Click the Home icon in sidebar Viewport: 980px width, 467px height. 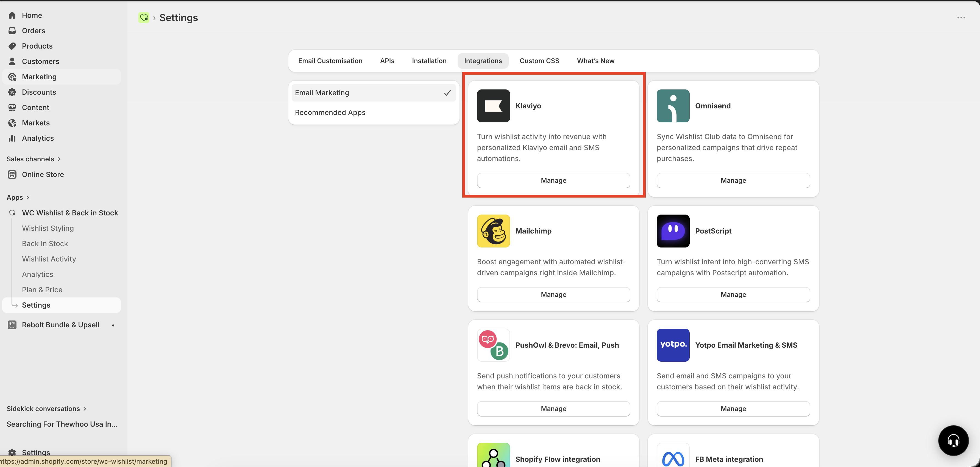(12, 15)
